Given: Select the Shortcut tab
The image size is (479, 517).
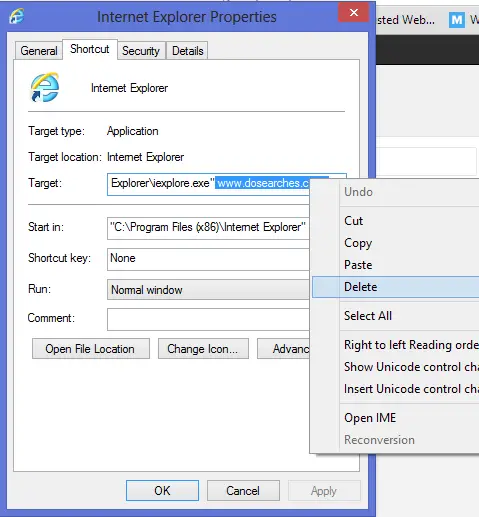Looking at the screenshot, I should pyautogui.click(x=90, y=49).
